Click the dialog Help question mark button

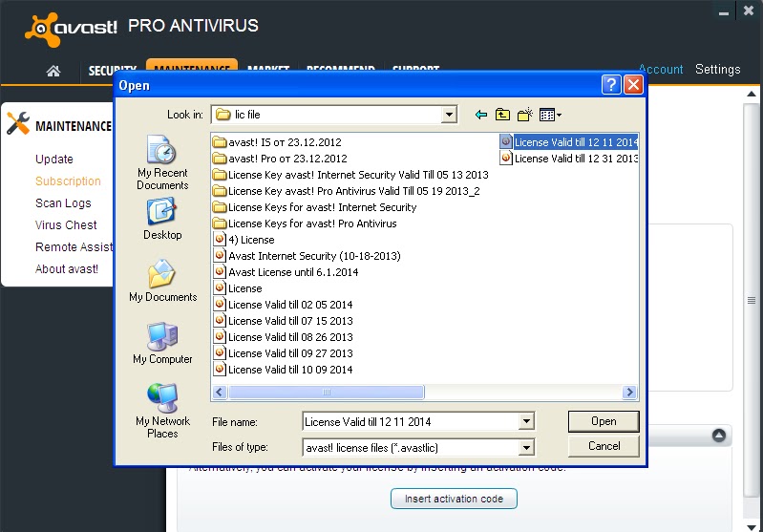[611, 85]
